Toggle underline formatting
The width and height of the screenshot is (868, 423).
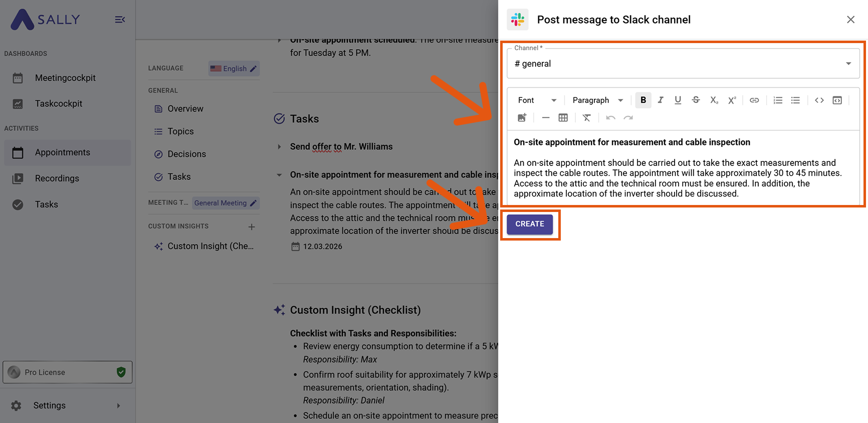[x=678, y=100]
